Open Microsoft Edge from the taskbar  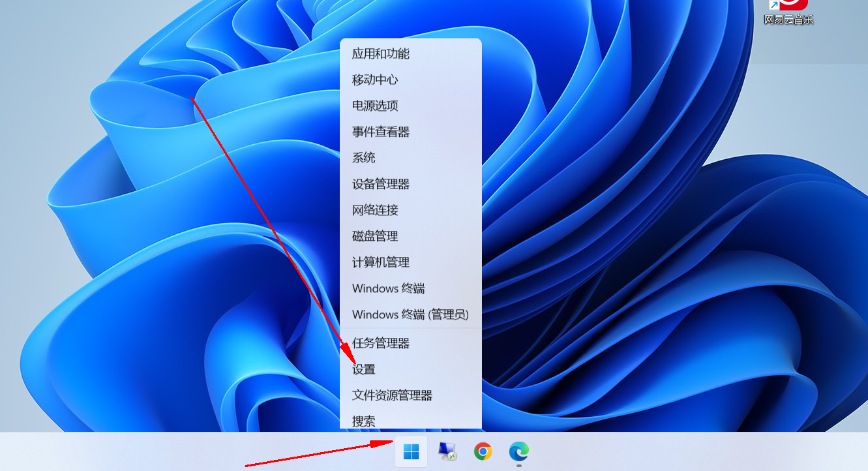point(518,451)
